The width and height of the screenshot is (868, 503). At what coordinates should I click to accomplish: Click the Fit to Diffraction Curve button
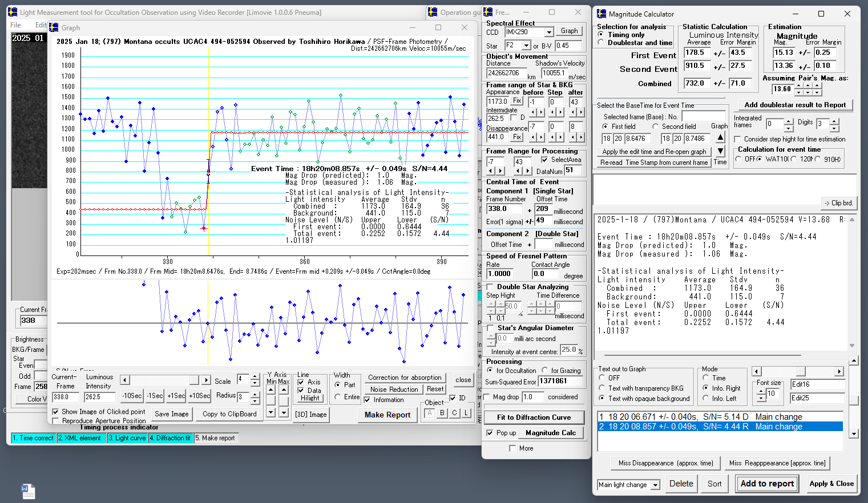coord(534,417)
